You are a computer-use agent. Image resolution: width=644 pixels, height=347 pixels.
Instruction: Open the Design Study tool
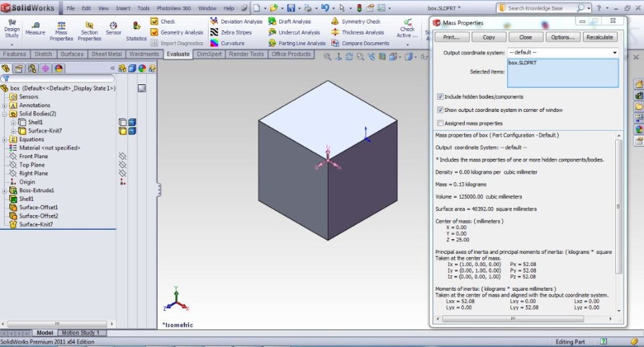(x=11, y=29)
